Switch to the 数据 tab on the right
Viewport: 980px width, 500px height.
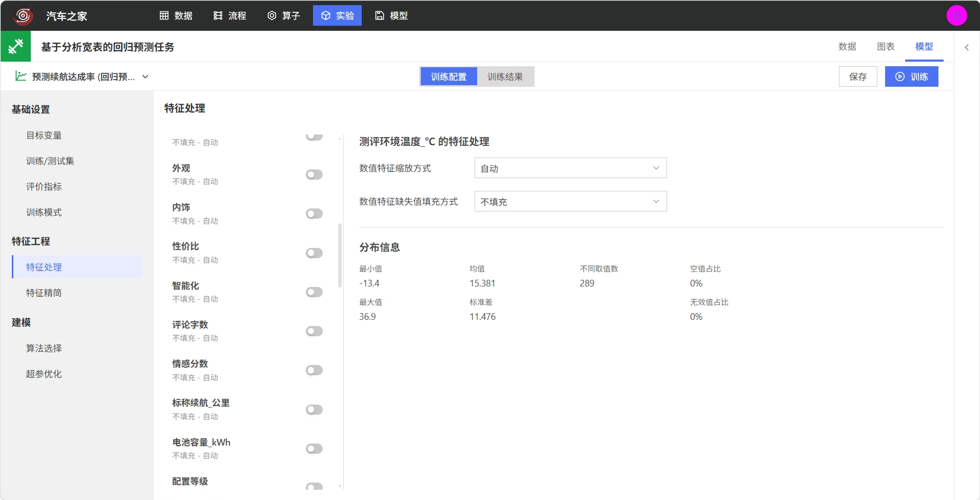pyautogui.click(x=847, y=46)
